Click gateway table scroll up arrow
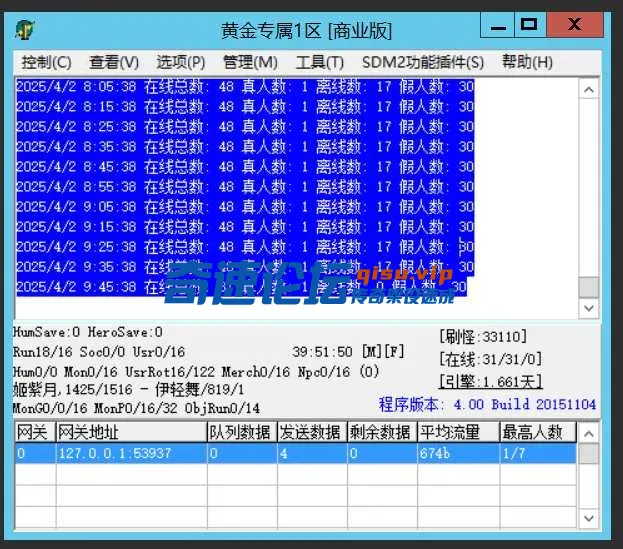Screen dimensions: 623x549 click(589, 434)
